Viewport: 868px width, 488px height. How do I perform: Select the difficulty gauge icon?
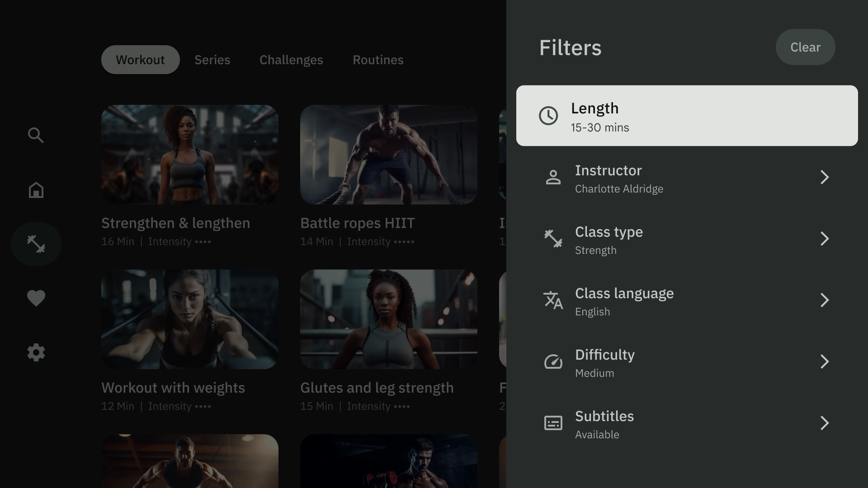552,361
